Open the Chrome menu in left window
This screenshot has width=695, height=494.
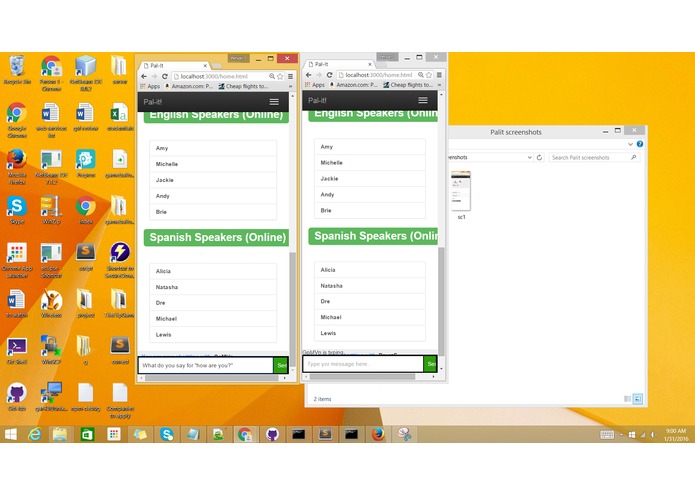[x=290, y=76]
